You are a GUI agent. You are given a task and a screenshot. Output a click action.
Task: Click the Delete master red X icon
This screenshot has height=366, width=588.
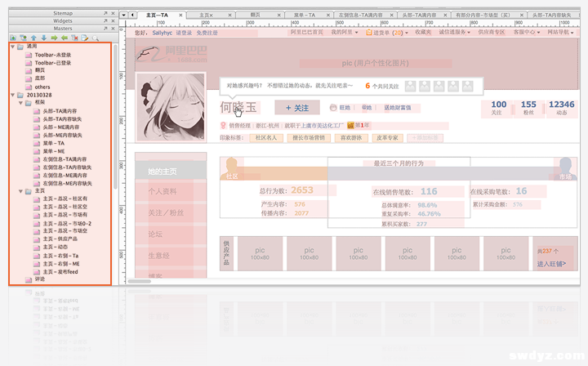[74, 38]
